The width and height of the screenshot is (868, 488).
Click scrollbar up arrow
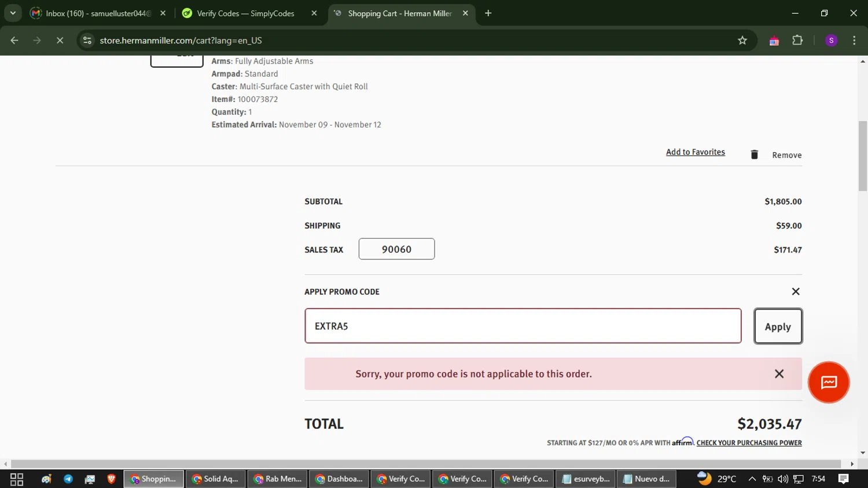(x=863, y=61)
